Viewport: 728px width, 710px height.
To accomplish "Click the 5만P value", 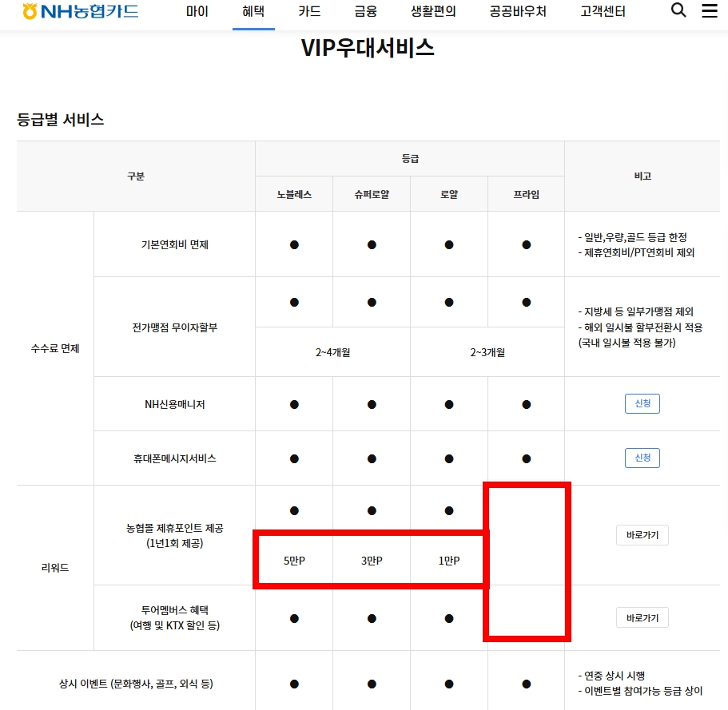I will tap(294, 561).
